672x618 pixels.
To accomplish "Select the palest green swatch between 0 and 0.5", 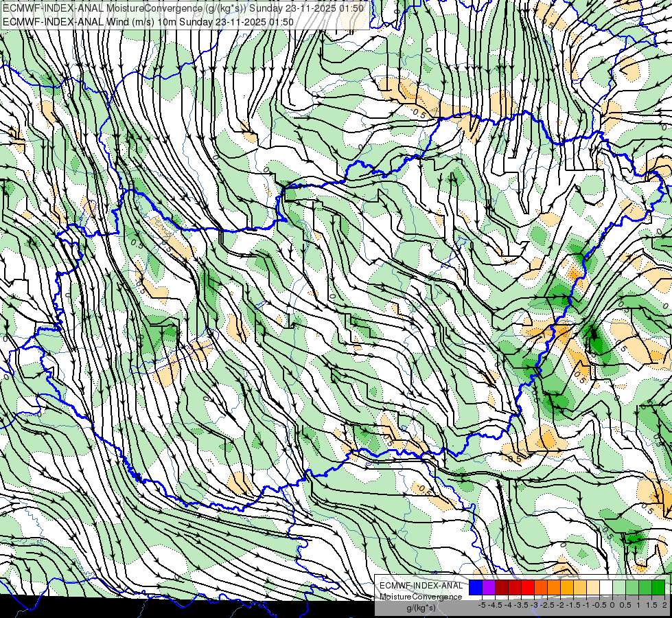I will 619,587.
